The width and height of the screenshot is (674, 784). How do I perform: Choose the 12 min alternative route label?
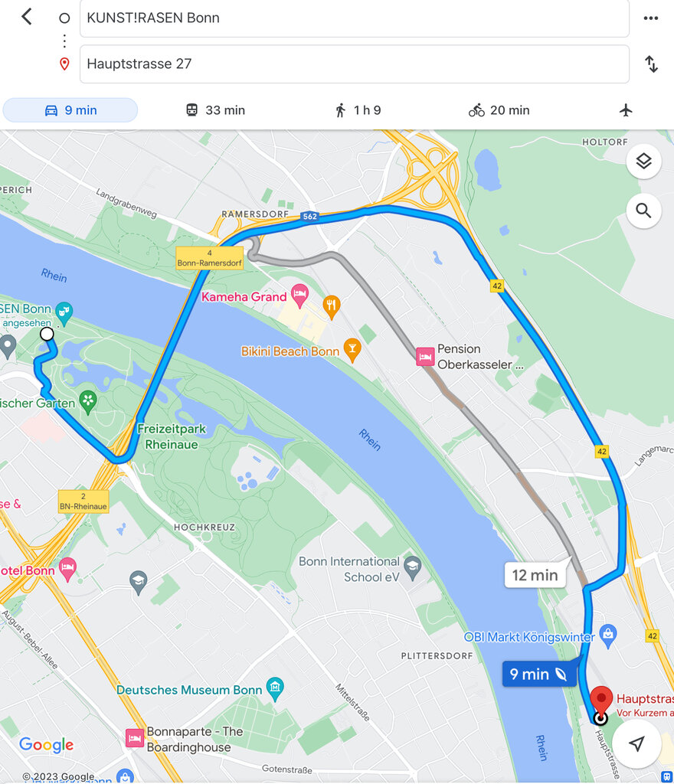535,575
